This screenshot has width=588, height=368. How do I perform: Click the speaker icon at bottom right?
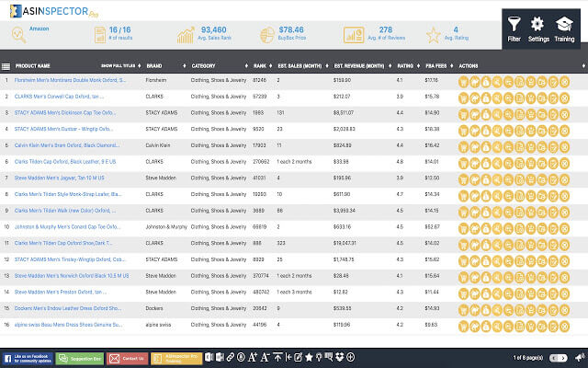(x=578, y=356)
